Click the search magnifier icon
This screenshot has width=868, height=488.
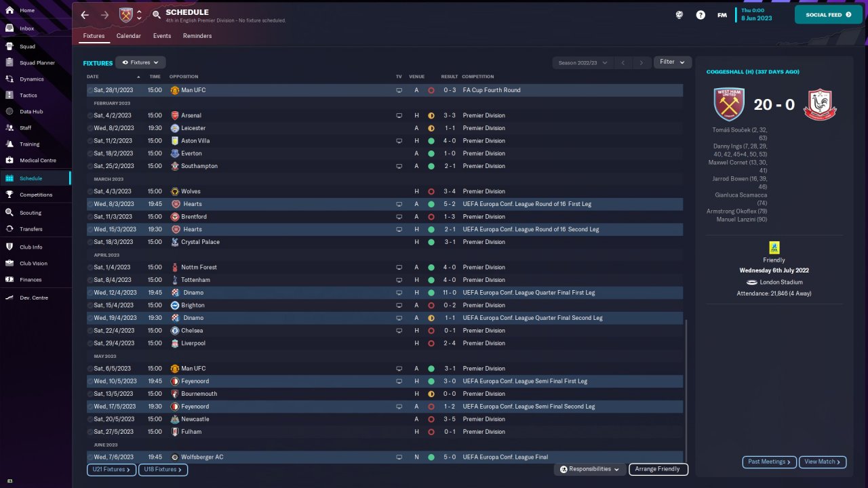(157, 15)
